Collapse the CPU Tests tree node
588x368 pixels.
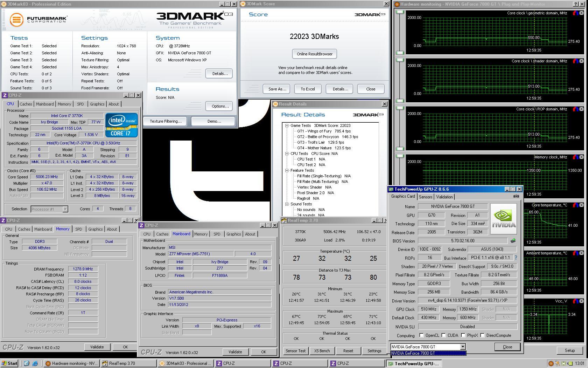[287, 154]
